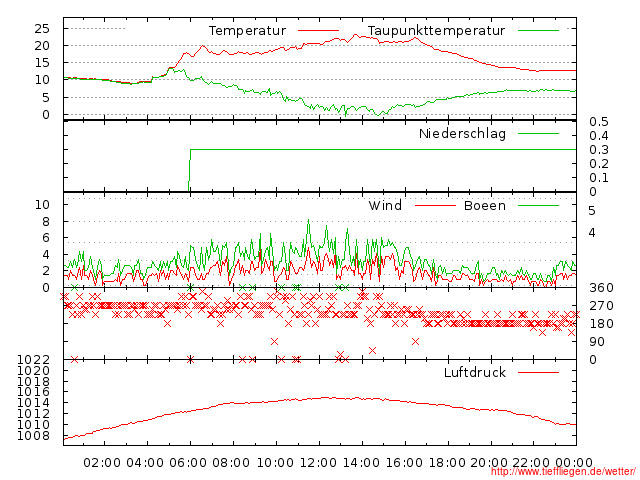
Task: Click the 00:00 time axis label
Action: pos(574,462)
